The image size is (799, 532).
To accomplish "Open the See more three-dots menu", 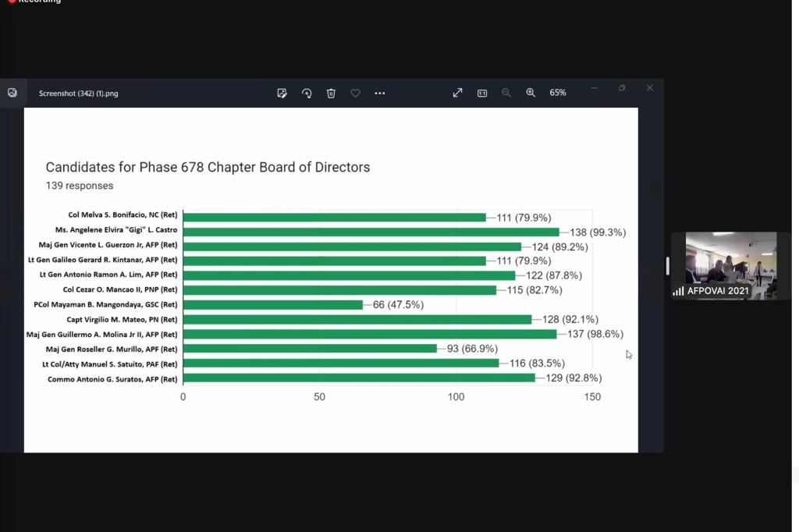I will pos(380,93).
